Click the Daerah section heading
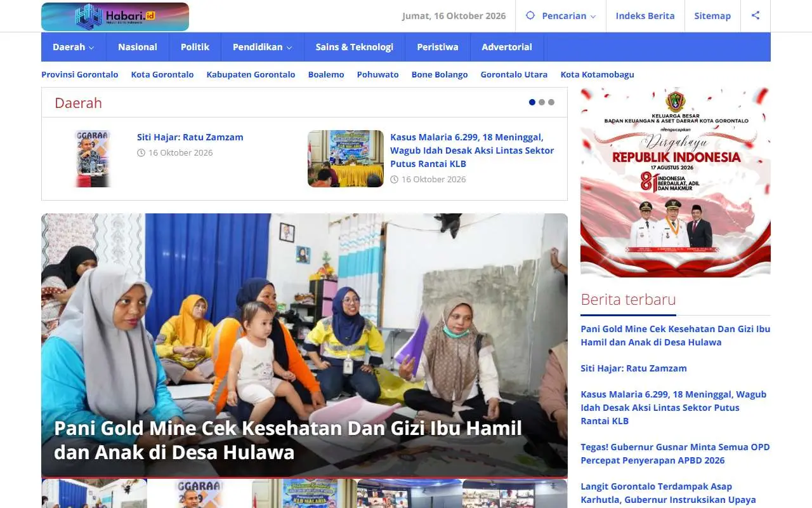 78,103
